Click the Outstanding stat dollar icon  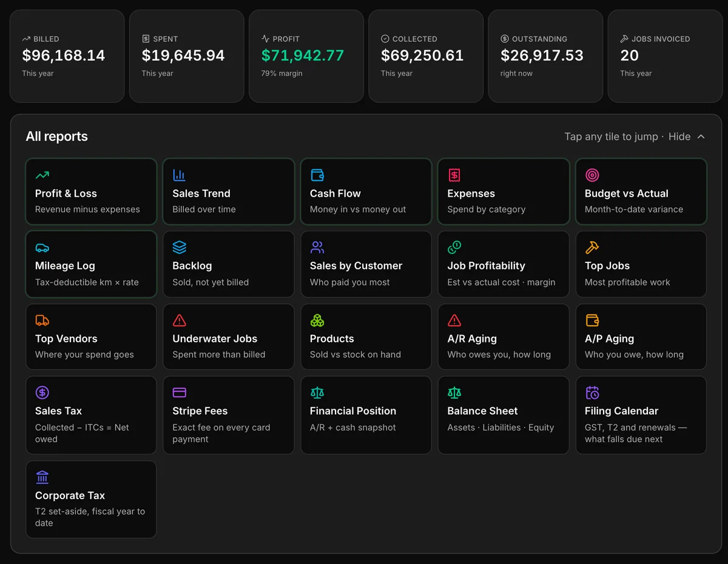(505, 39)
